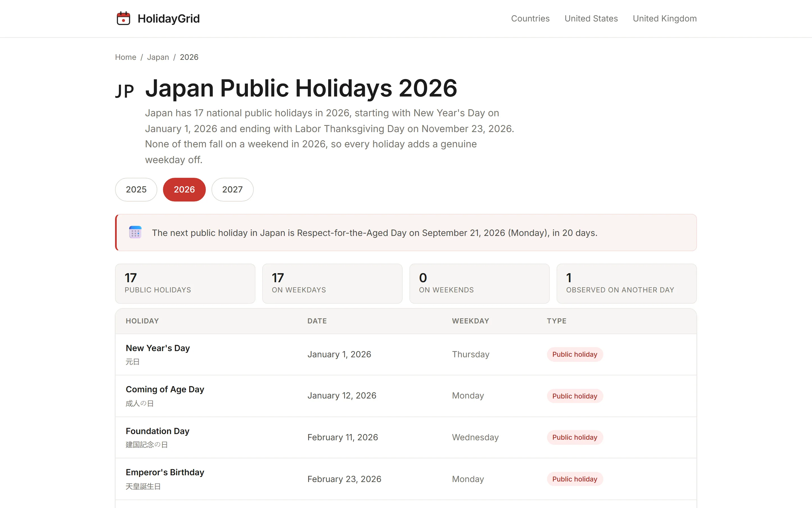The width and height of the screenshot is (812, 508).
Task: Go to United Kingdom in top navigation
Action: [664, 18]
